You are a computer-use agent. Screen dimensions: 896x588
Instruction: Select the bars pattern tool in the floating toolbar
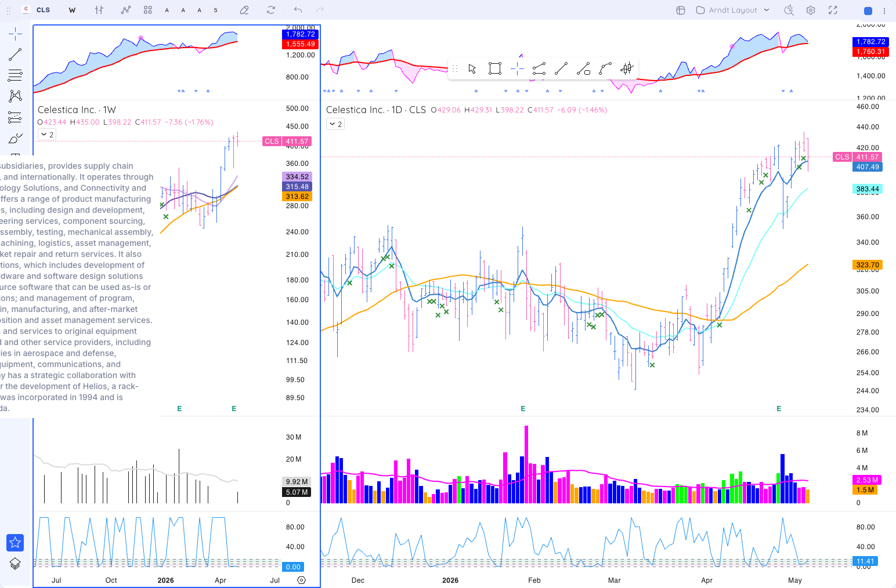tap(627, 69)
